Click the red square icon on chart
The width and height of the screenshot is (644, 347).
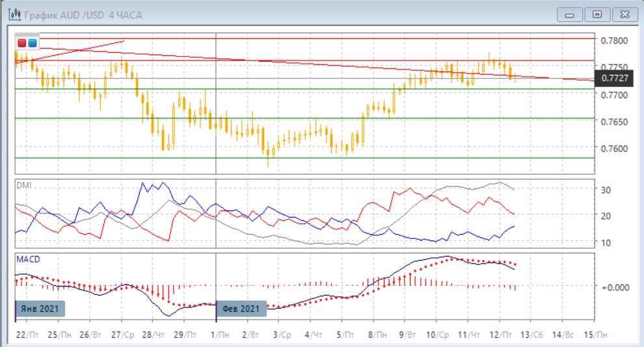point(22,43)
